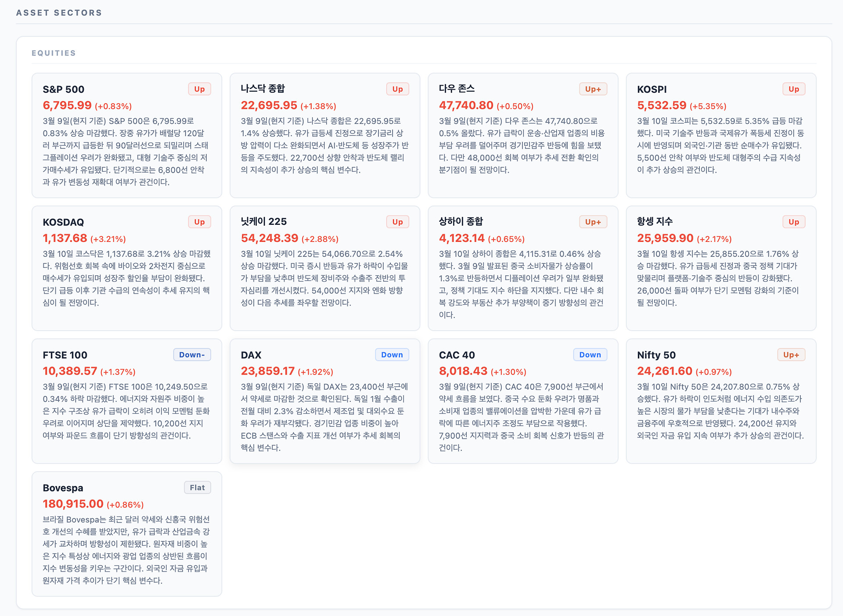Viewport: 843px width, 616px height.
Task: Click the DAX card title
Action: click(251, 355)
